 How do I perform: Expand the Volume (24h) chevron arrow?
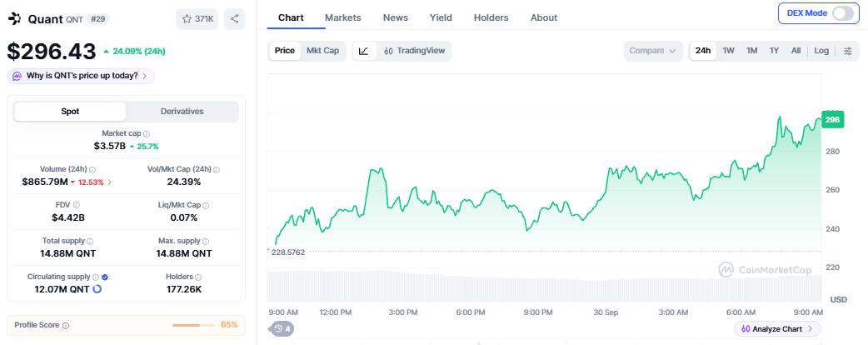coord(110,182)
